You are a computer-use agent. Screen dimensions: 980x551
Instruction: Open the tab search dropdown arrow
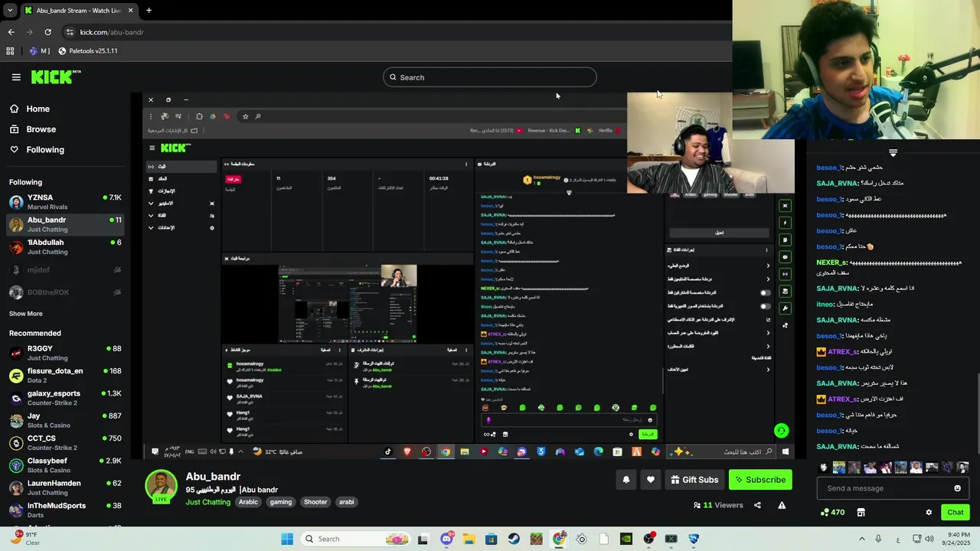pos(10,10)
